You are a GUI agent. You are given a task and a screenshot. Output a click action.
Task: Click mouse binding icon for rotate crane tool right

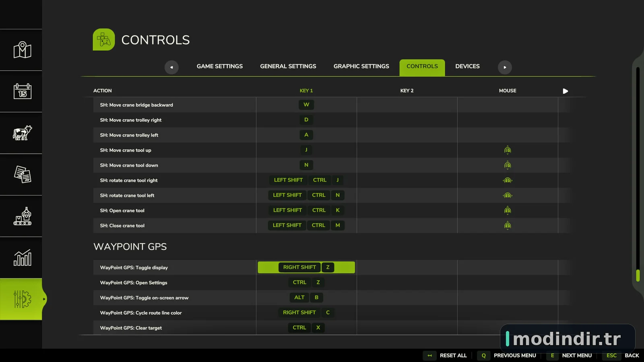508,180
